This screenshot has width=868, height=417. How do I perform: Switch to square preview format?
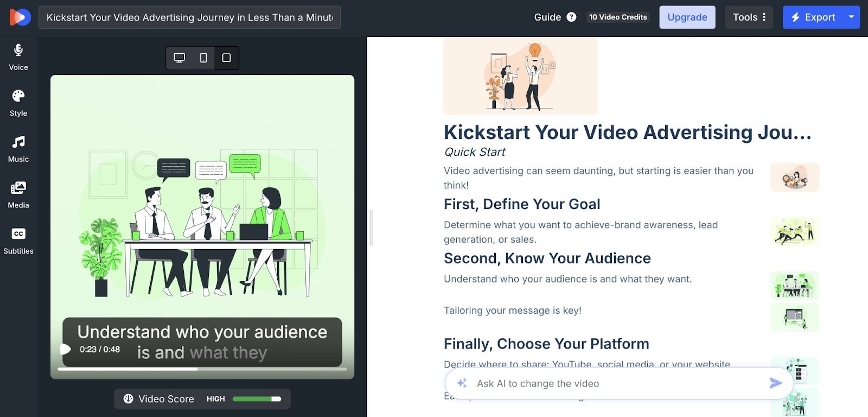click(x=227, y=58)
